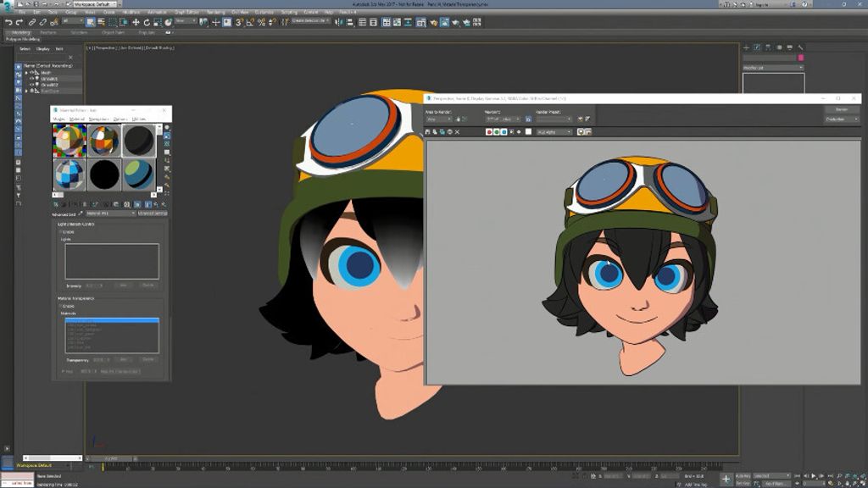868x488 pixels.
Task: Click the Undo arrow in main toolbar
Action: pyautogui.click(x=8, y=22)
